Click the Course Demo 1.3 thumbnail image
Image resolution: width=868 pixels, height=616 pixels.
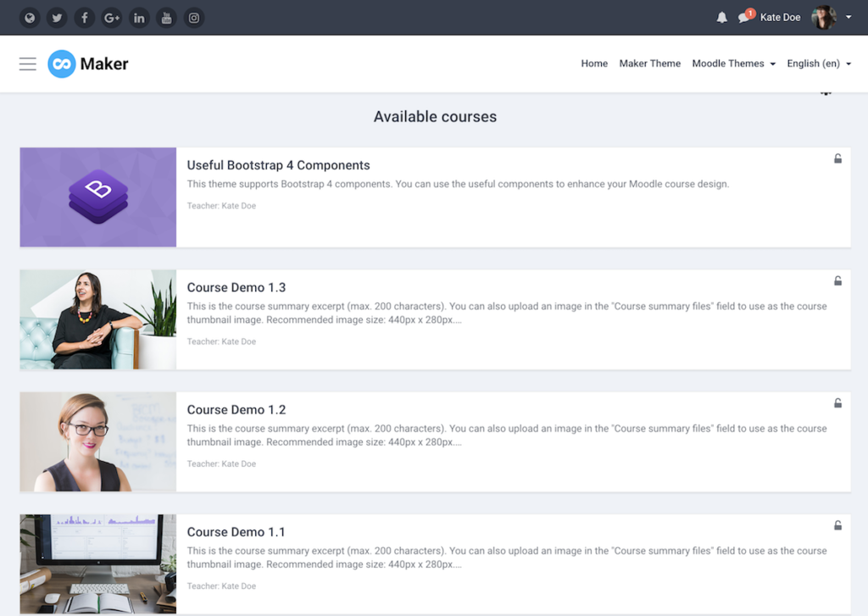[98, 319]
